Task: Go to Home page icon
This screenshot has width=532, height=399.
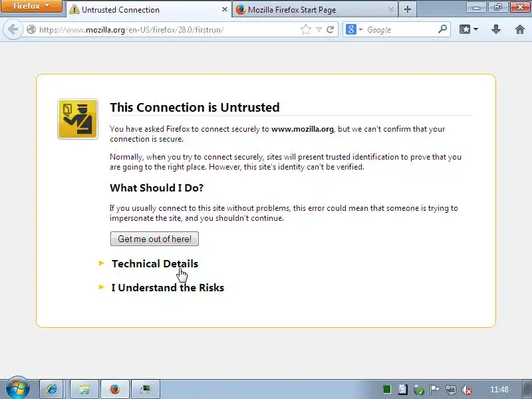Action: tap(520, 29)
